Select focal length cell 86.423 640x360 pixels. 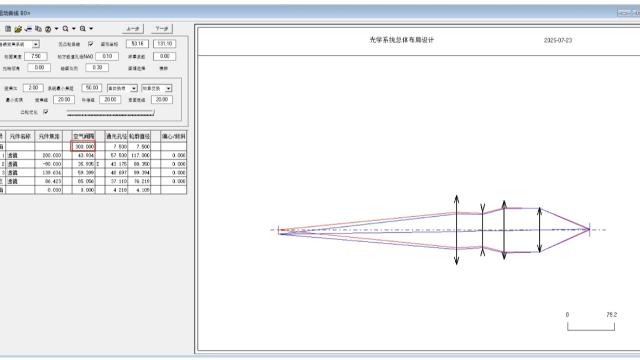click(x=49, y=181)
